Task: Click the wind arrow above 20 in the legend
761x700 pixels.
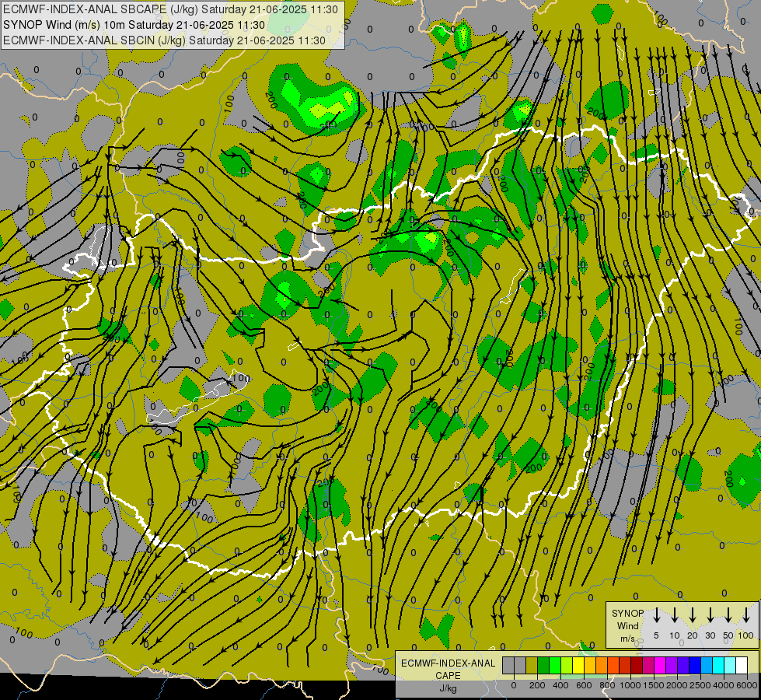Action: (x=693, y=615)
